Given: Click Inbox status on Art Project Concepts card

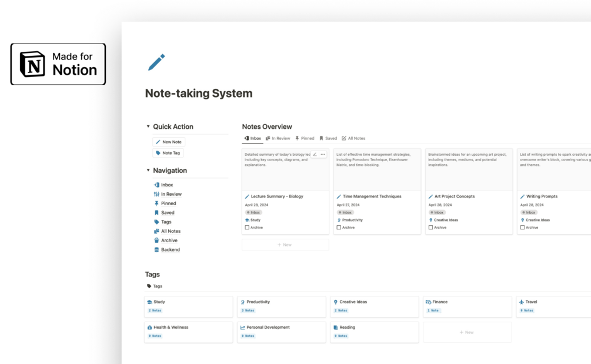Looking at the screenshot, I should tap(437, 212).
